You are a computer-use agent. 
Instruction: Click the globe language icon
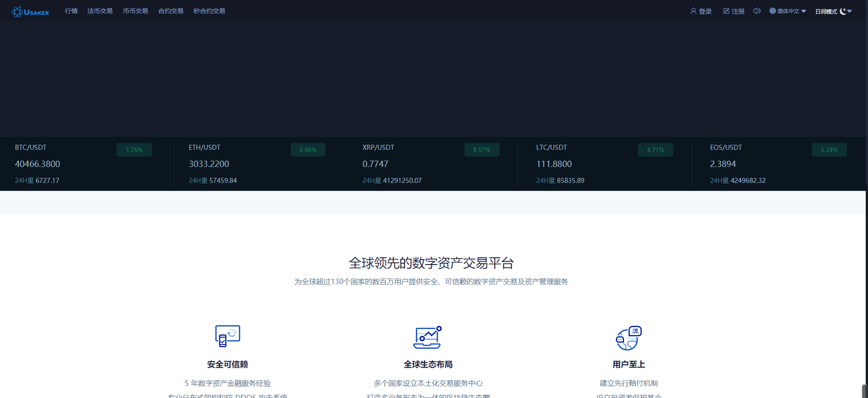point(772,11)
